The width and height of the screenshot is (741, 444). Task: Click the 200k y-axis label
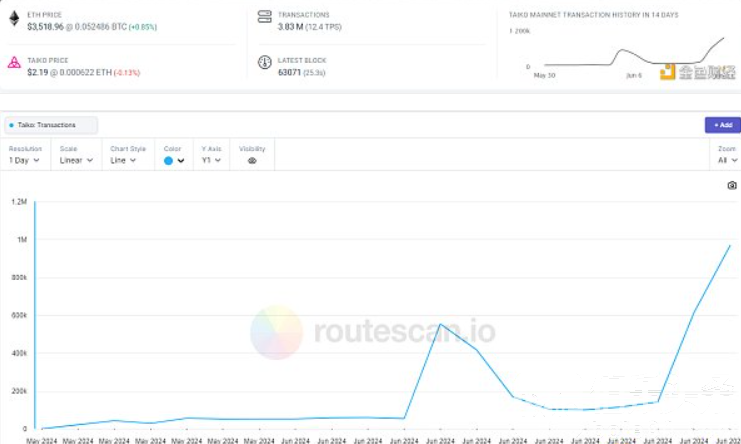pos(19,391)
